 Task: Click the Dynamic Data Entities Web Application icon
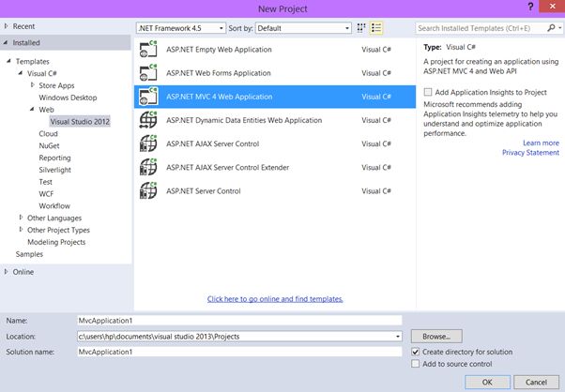148,120
